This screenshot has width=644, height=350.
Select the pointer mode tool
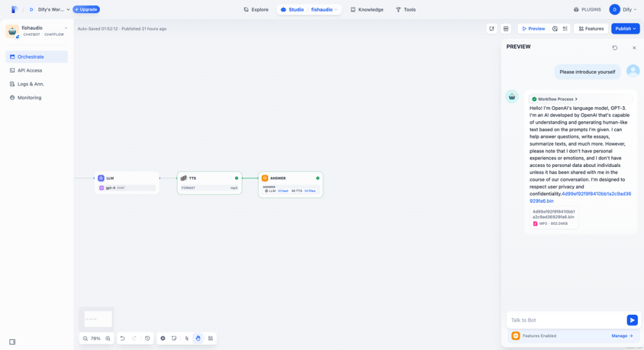pyautogui.click(x=187, y=338)
